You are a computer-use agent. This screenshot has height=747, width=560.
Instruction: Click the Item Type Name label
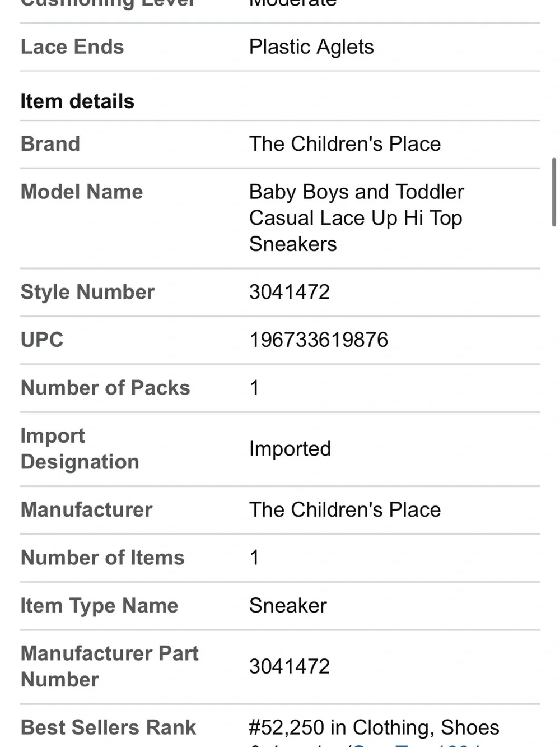click(x=99, y=606)
